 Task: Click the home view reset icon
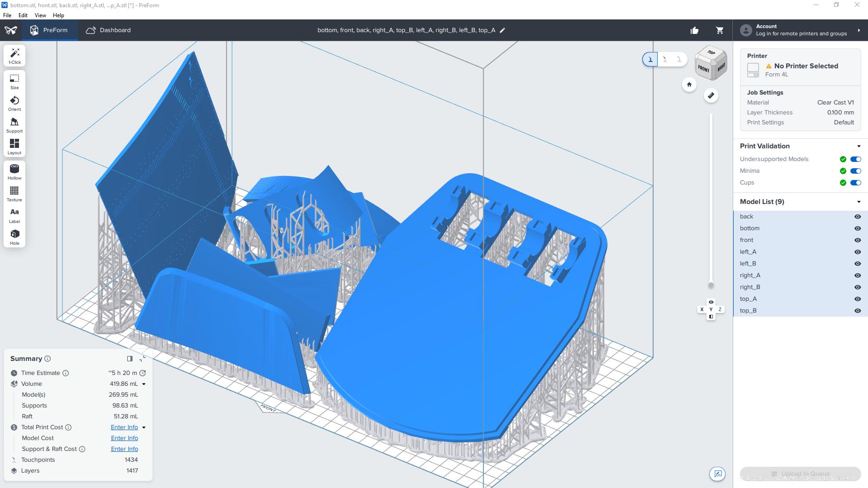[x=689, y=85]
